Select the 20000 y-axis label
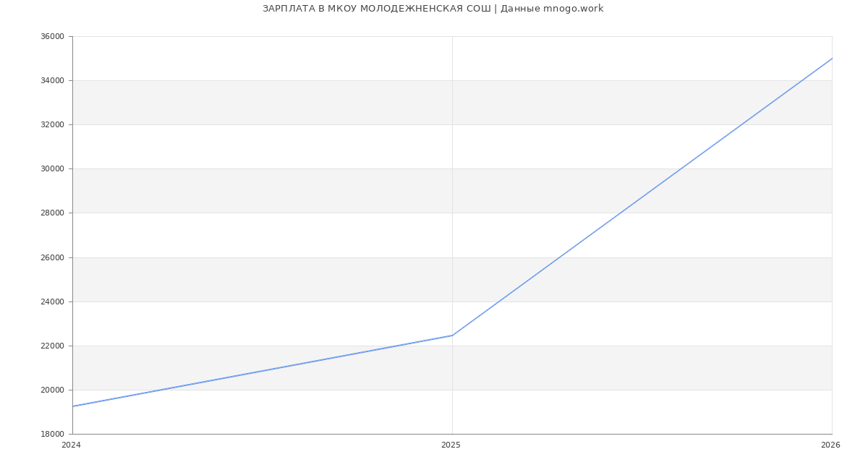The height and width of the screenshot is (470, 868). (52, 390)
